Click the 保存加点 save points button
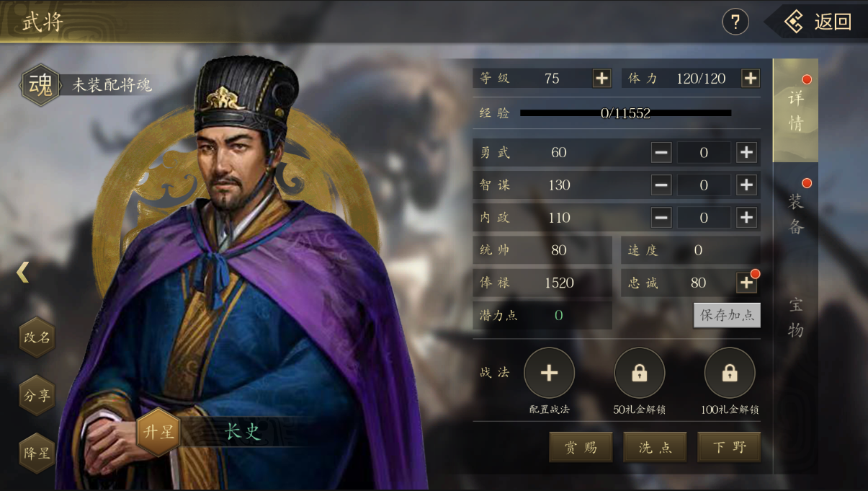 727,315
